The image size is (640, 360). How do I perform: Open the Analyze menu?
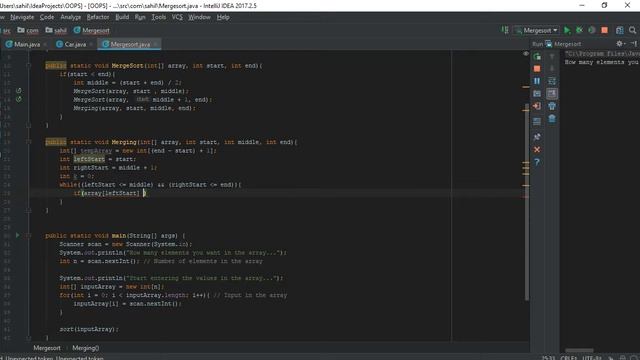click(x=71, y=17)
